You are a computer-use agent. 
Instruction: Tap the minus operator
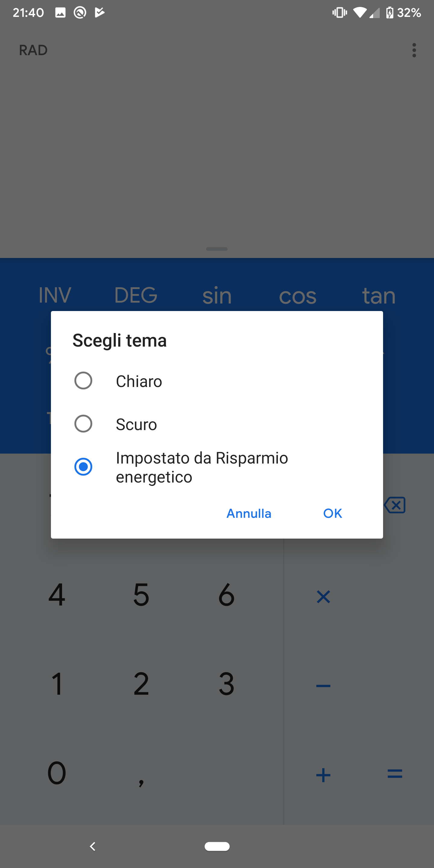pyautogui.click(x=323, y=686)
